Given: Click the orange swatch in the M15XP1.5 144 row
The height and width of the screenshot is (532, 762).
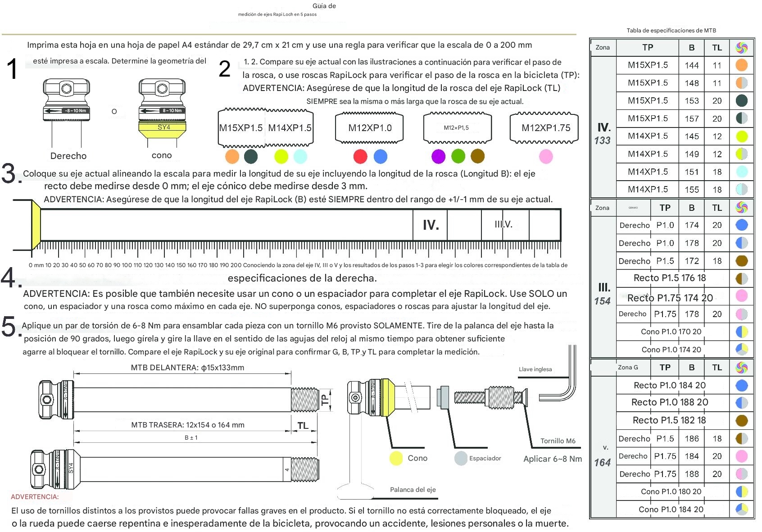Looking at the screenshot, I should 741,65.
